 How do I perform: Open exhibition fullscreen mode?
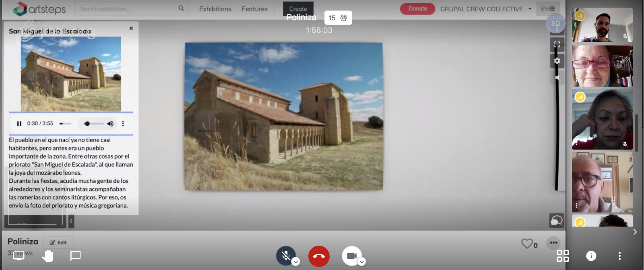click(x=557, y=45)
